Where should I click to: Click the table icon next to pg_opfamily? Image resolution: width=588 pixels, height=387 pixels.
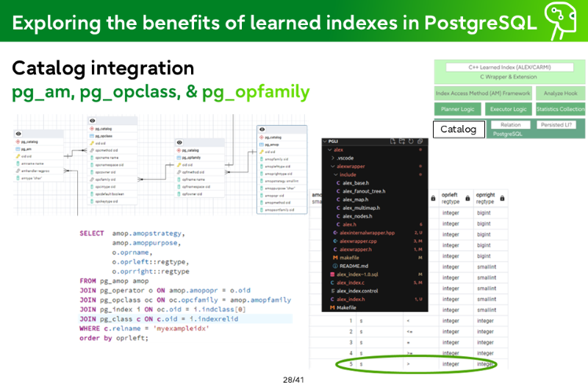click(179, 157)
